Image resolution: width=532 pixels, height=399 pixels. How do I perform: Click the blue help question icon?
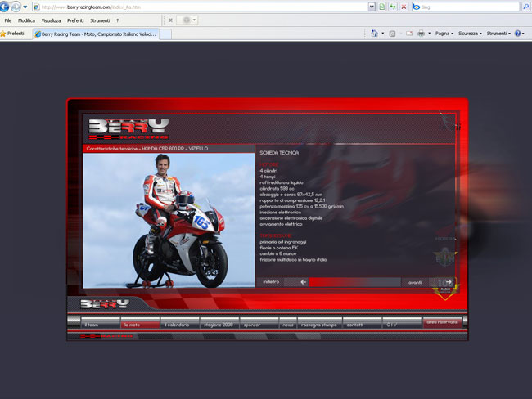coord(518,34)
